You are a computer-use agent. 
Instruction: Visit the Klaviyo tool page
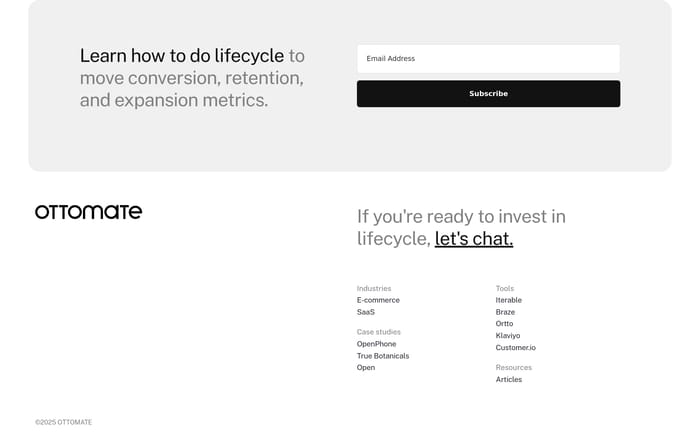(x=508, y=336)
